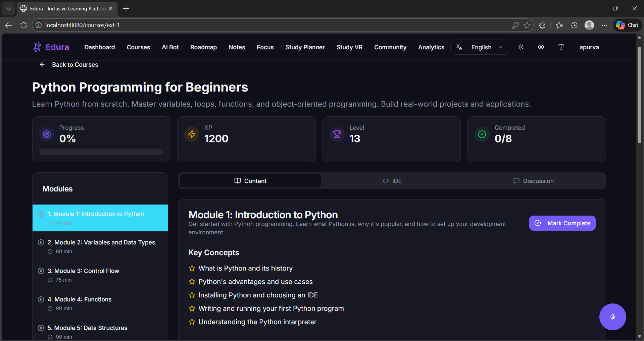Open the English language dropdown
Image resolution: width=644 pixels, height=341 pixels.
tap(480, 47)
